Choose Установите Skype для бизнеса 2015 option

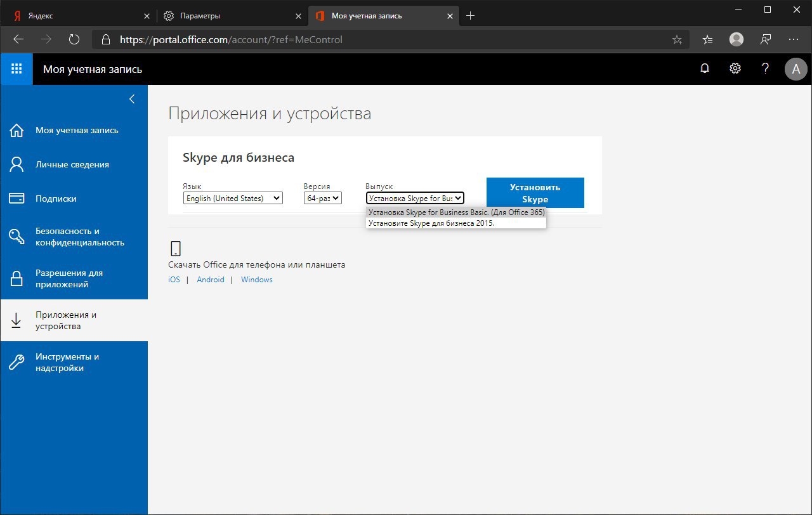click(456, 223)
